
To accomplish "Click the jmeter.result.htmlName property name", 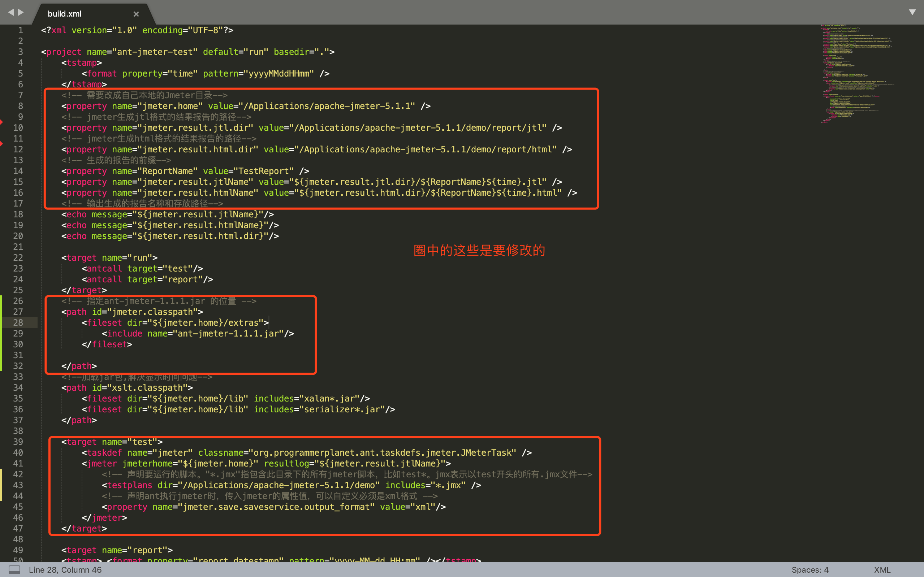I will [200, 193].
